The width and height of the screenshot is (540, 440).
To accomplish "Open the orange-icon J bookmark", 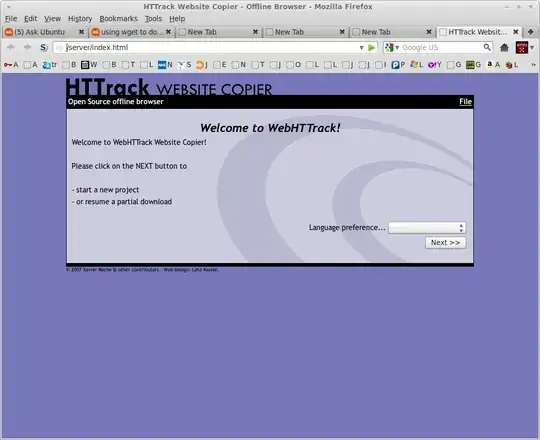I will pos(202,64).
